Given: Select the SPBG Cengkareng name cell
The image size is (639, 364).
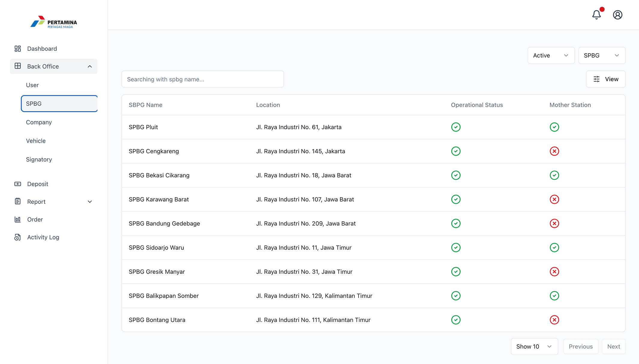Looking at the screenshot, I should 154,151.
